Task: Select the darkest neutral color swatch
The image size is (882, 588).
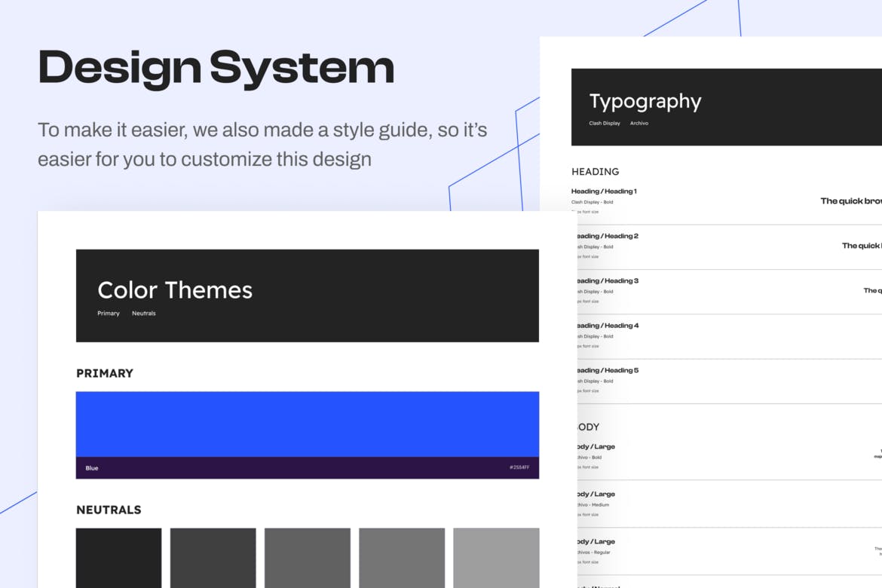Action: 118,557
